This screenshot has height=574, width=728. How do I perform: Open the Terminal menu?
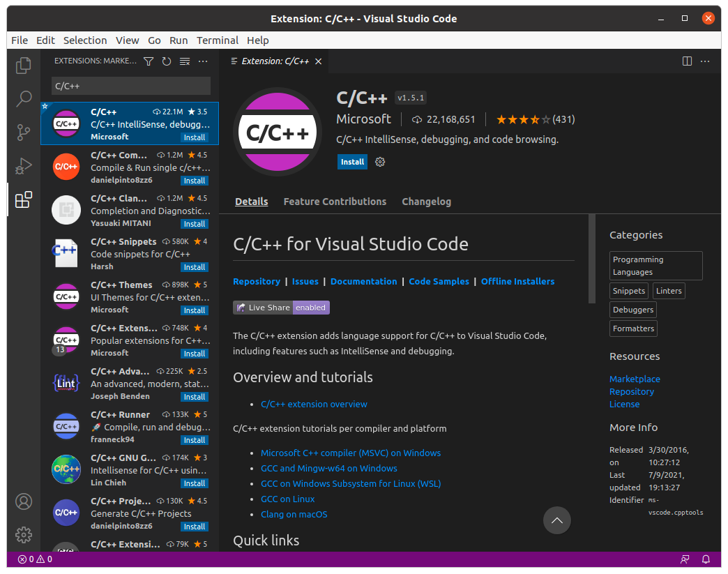(x=218, y=40)
